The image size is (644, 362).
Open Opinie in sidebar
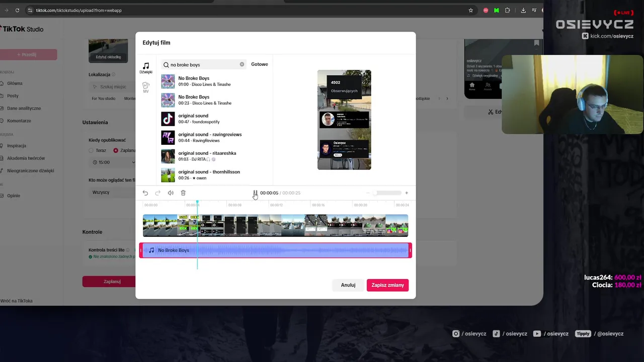14,196
